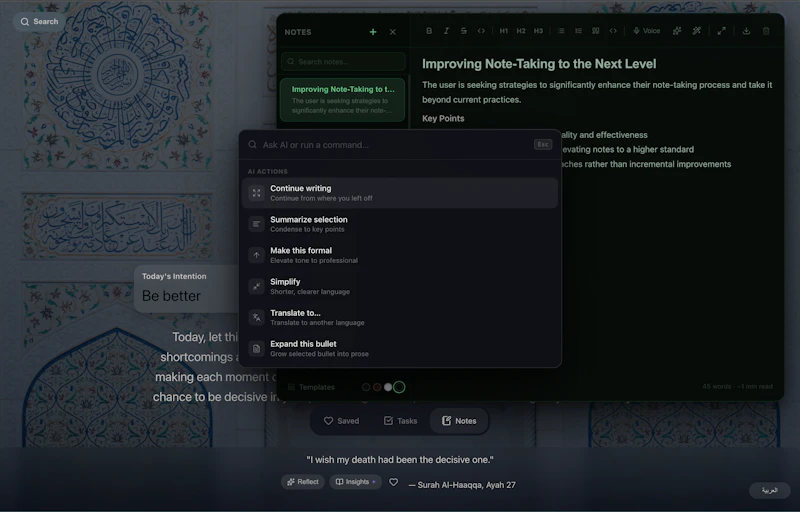Click the magic wand icon

[696, 31]
